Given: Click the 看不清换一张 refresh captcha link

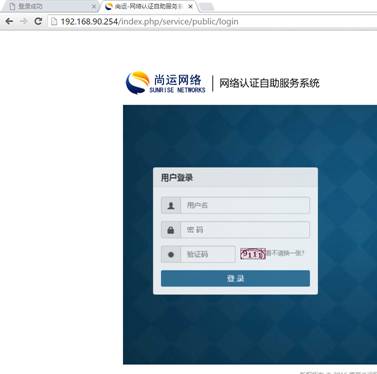Looking at the screenshot, I should tap(285, 253).
